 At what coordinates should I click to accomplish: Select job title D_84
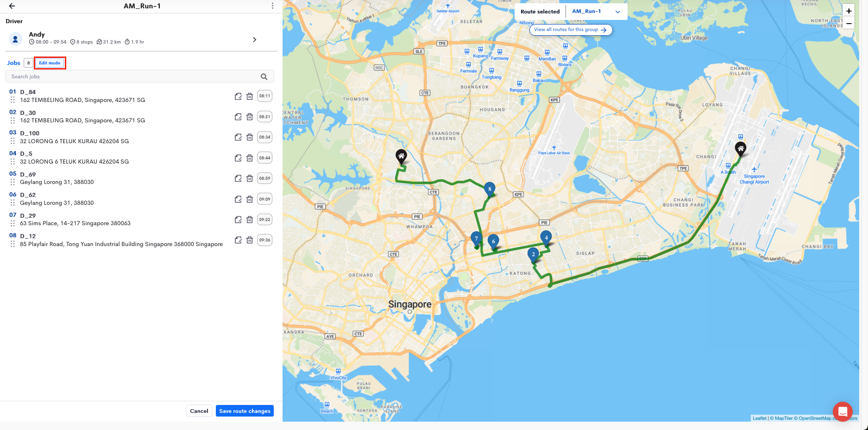pos(28,92)
